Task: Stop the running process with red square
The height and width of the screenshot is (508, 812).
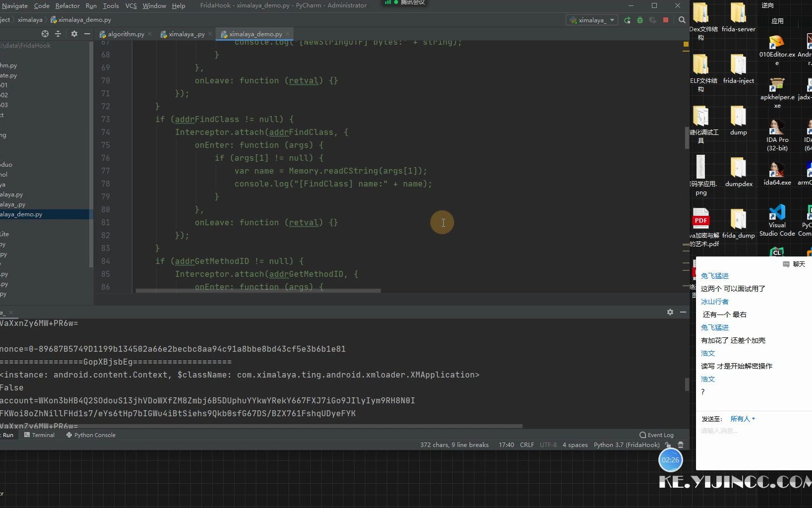Action: pos(666,20)
